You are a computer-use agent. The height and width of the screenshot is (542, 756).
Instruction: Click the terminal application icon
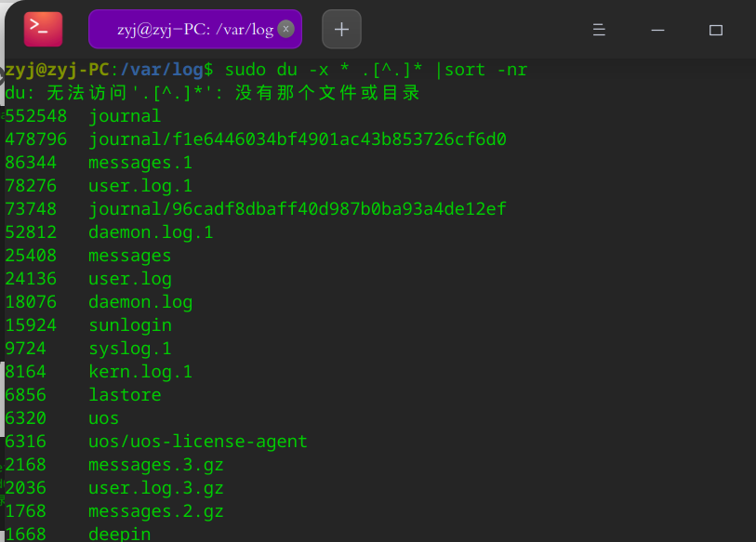[x=43, y=29]
